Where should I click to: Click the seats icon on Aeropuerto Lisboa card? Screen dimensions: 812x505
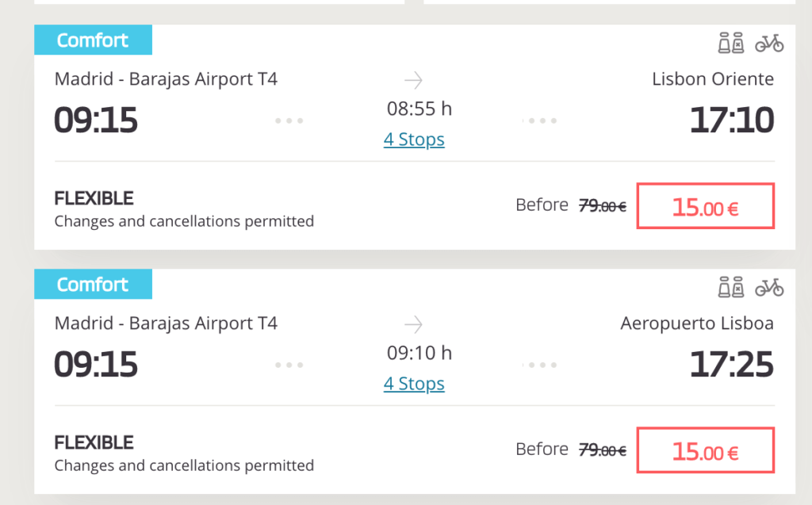tap(730, 287)
